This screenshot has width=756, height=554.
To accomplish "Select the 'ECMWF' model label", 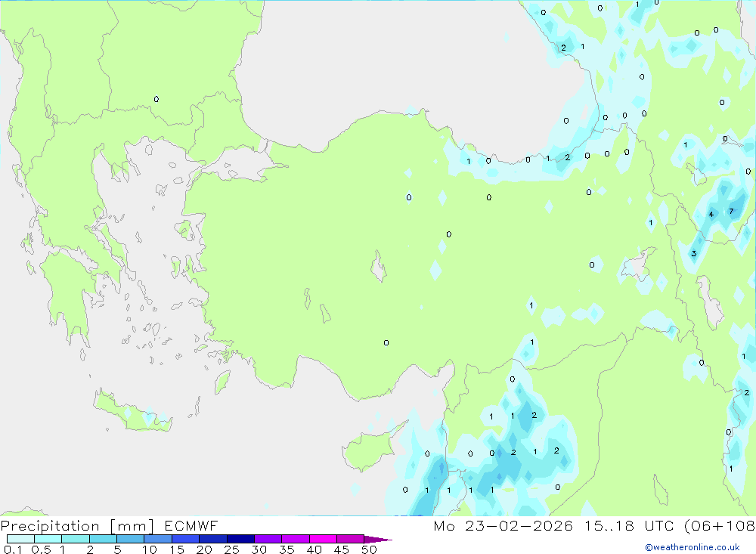I will click(x=191, y=526).
